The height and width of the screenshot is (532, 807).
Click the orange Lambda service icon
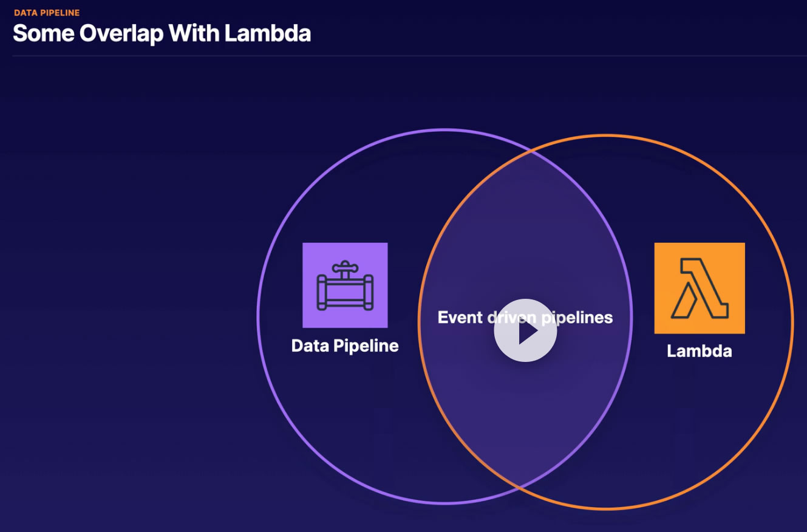point(699,288)
